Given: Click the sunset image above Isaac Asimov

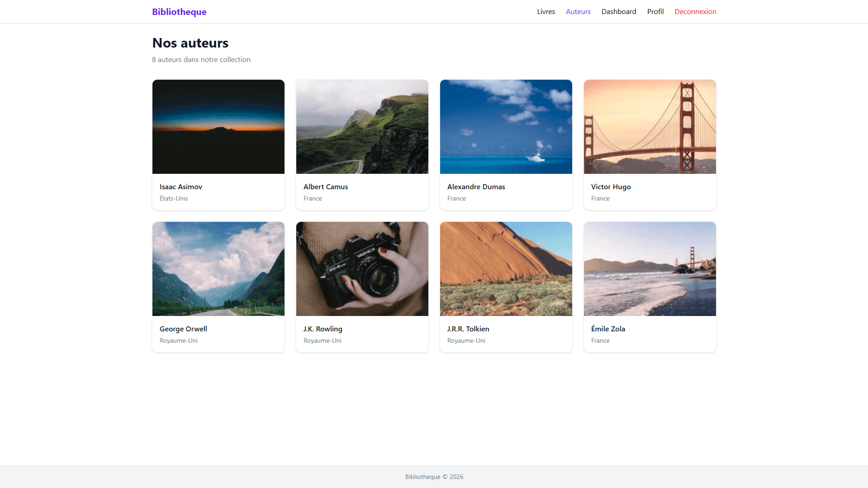Looking at the screenshot, I should 218,127.
